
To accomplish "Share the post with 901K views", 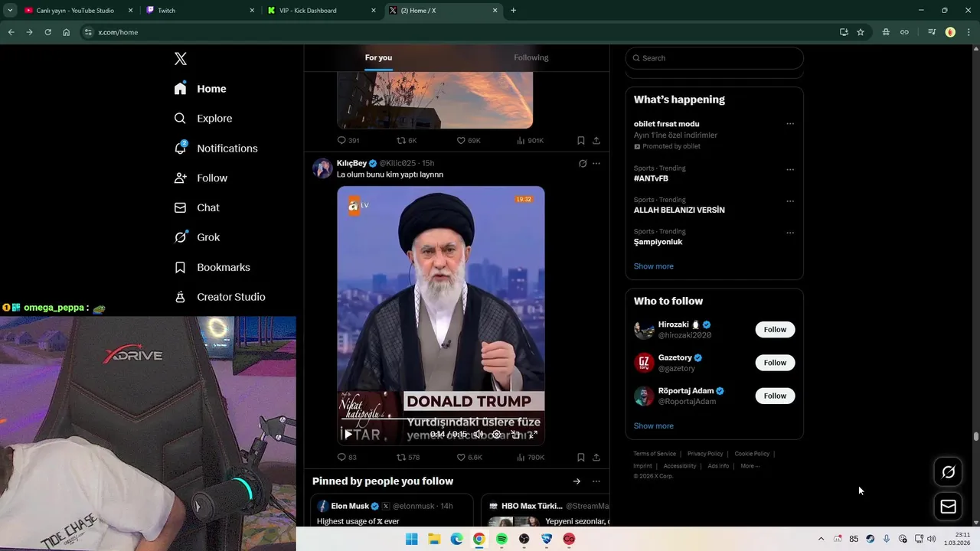I will (596, 141).
